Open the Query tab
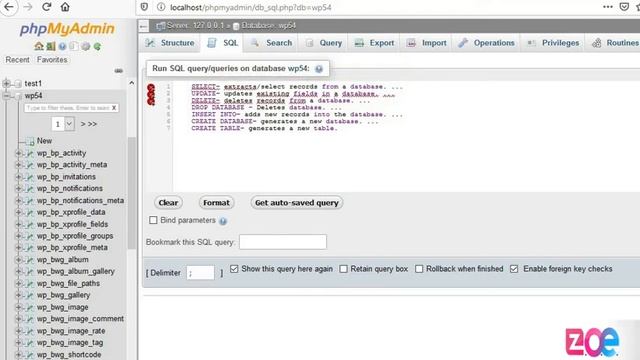This screenshot has height=360, width=640. coord(324,43)
